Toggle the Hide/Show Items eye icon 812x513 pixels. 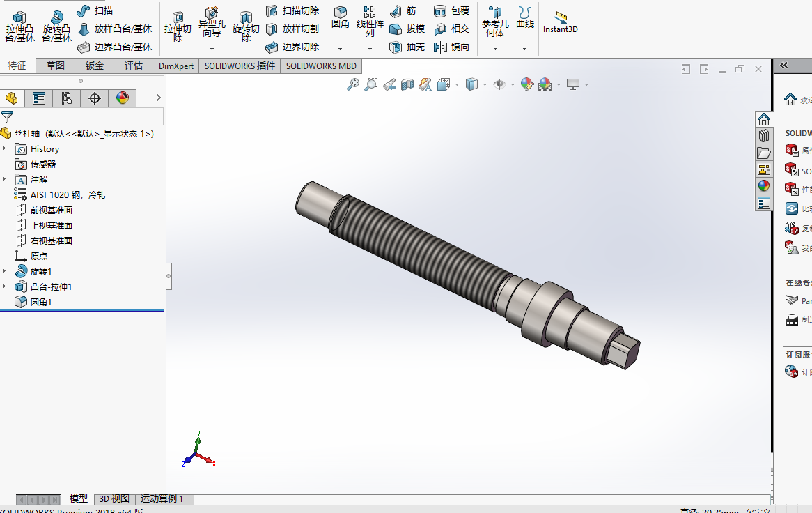click(499, 84)
